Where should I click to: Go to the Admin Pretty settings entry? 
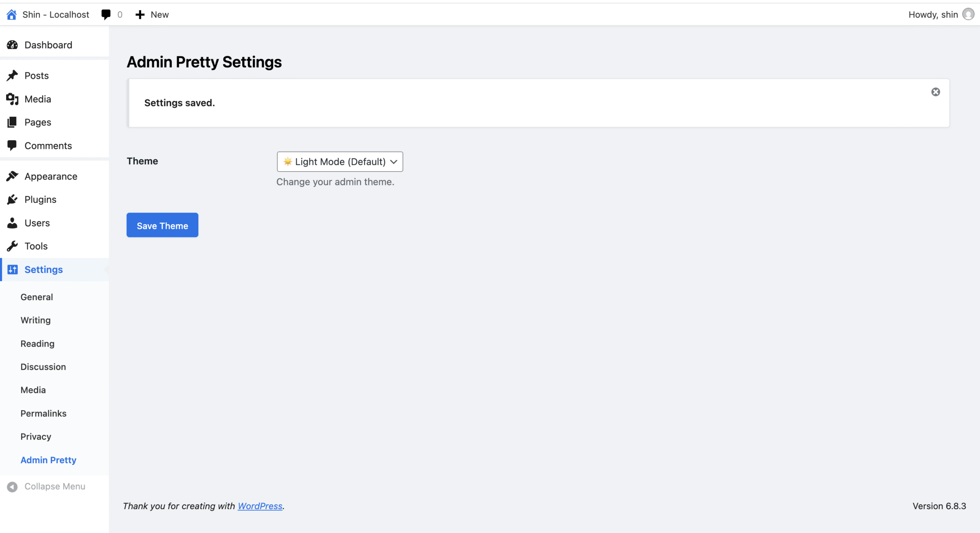pos(48,459)
